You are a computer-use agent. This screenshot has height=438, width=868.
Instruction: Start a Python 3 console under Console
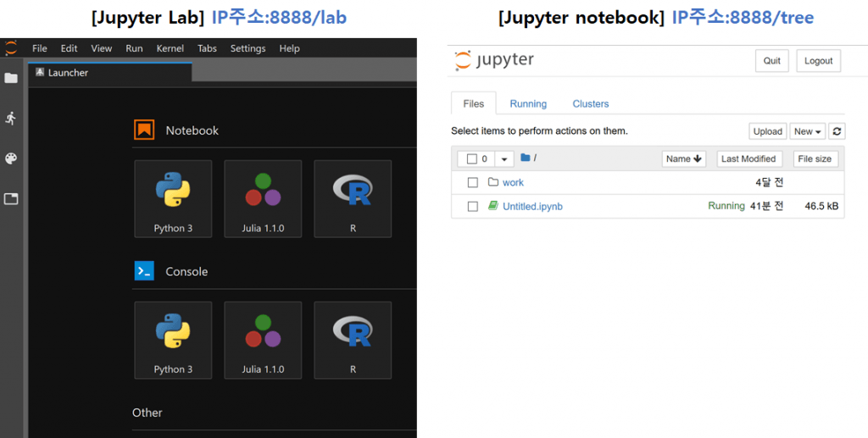click(x=173, y=340)
